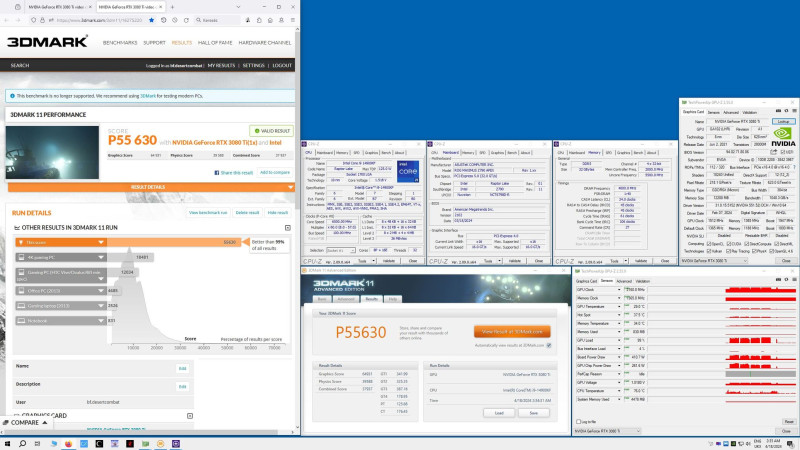Image resolution: width=800 pixels, height=450 pixels.
Task: Click Save button in 3DMark 11 app
Action: point(534,413)
